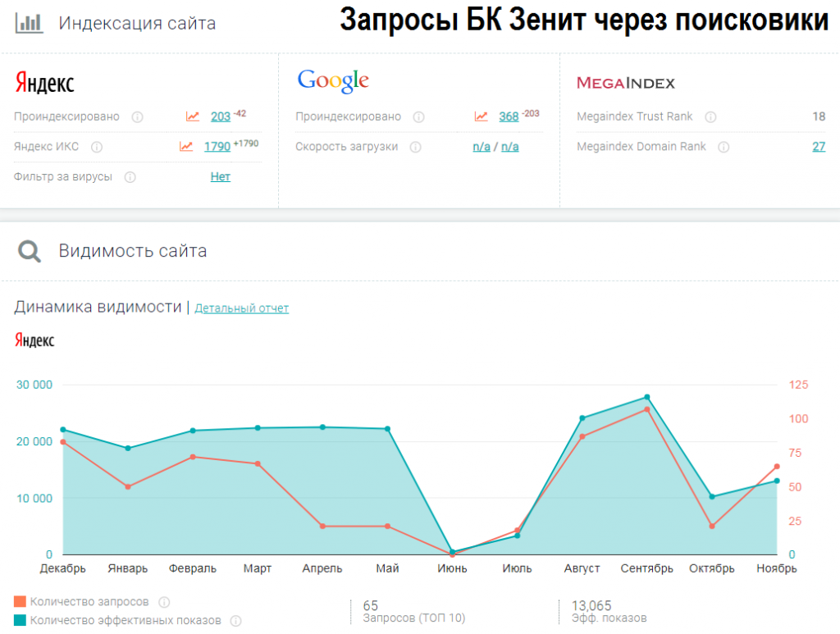Click the 125 right axis label
The image size is (840, 634).
coord(798,385)
